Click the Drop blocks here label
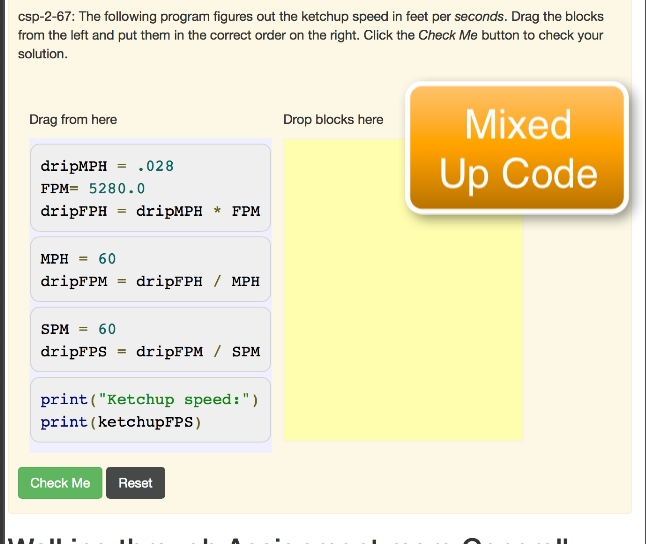Screen dimensions: 646x544 pyautogui.click(x=333, y=119)
